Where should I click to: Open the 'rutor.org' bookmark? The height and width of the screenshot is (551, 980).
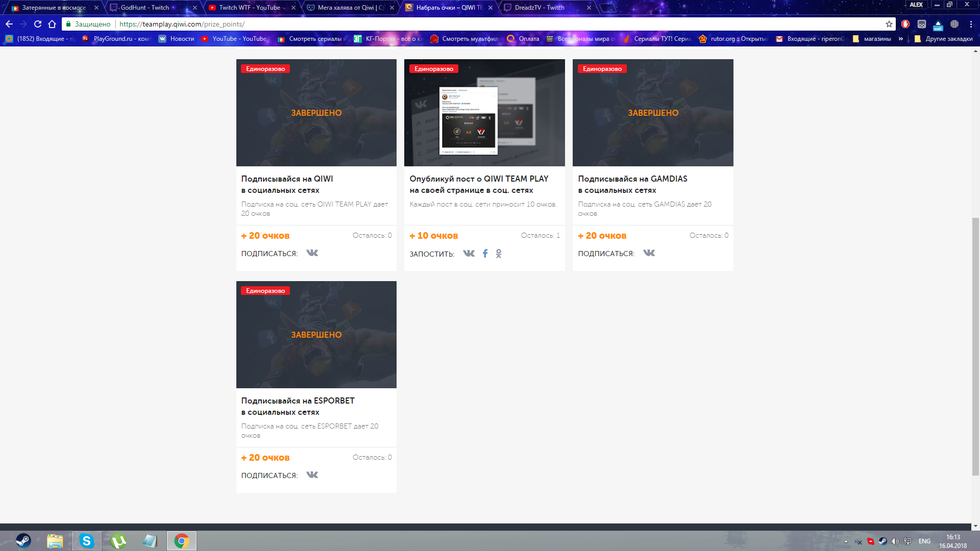[x=733, y=39]
